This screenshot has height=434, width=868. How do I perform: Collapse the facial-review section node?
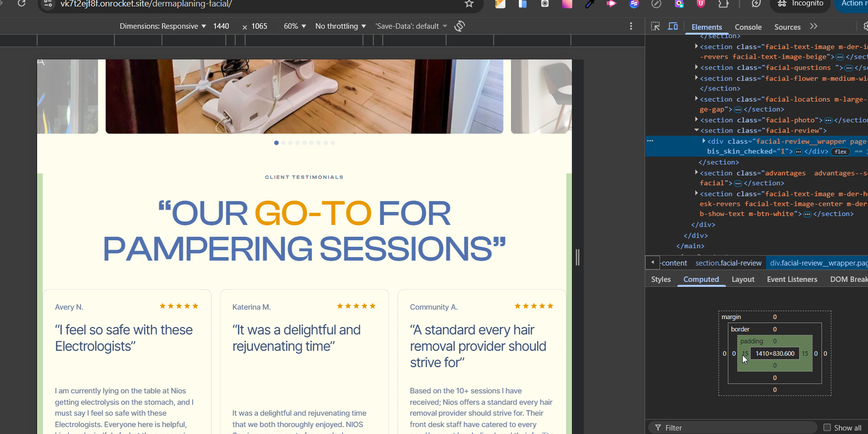696,130
